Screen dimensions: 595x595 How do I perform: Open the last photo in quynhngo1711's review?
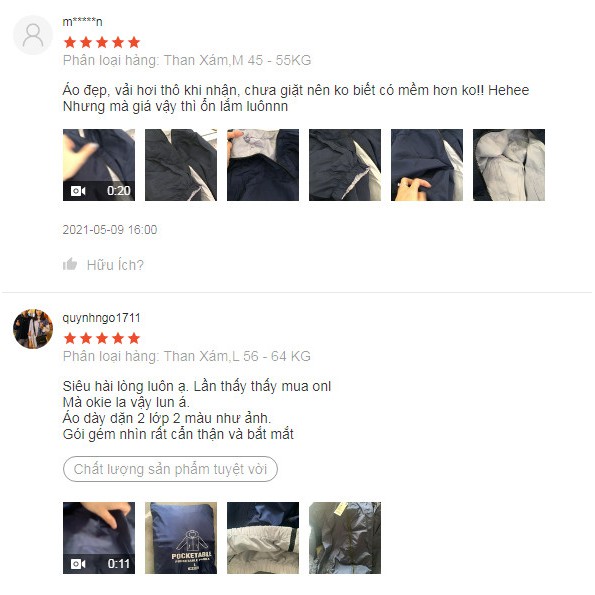[x=345, y=538]
